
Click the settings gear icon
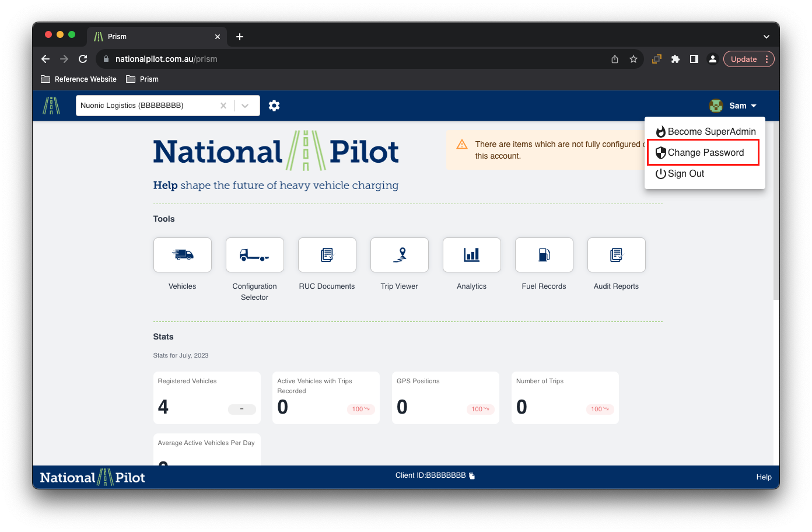(x=274, y=106)
